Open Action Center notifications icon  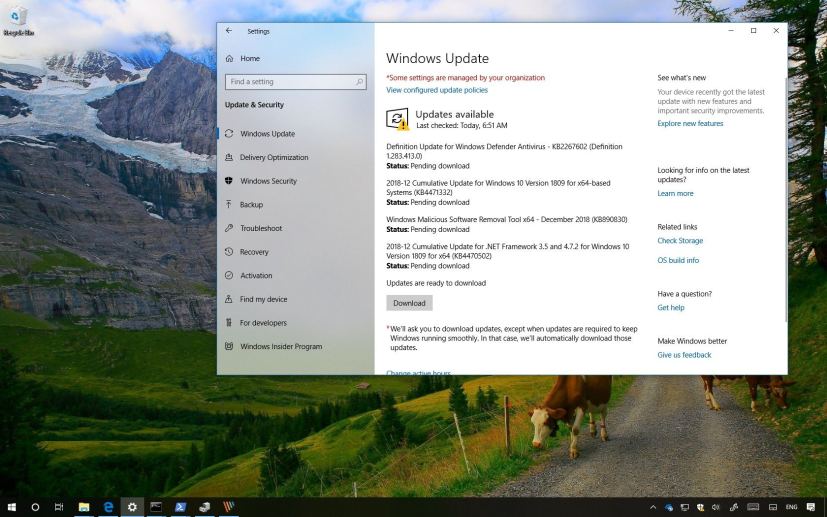(x=811, y=508)
